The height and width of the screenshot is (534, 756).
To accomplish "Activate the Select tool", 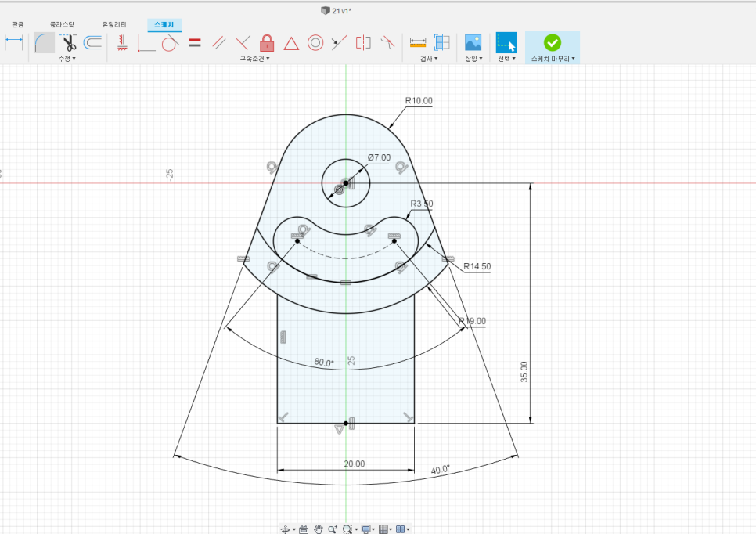I will pos(506,42).
